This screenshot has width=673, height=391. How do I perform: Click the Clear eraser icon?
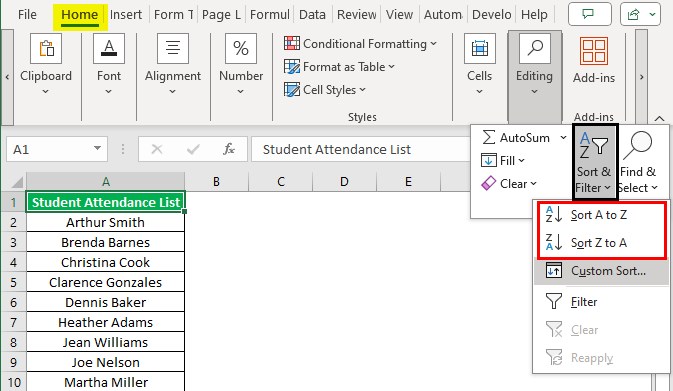point(488,184)
